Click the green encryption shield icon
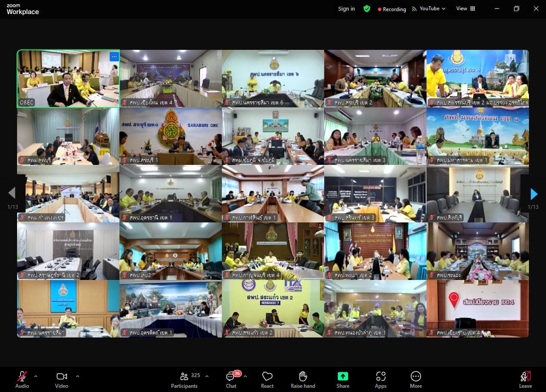The height and width of the screenshot is (392, 546). click(367, 9)
